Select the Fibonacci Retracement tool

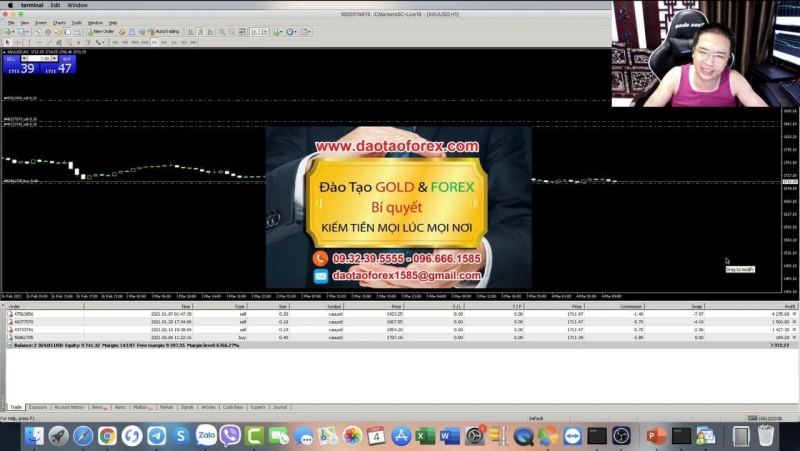pos(69,42)
